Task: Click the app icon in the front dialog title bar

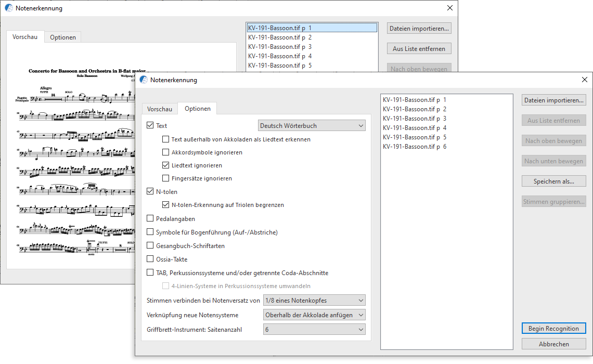Action: [x=143, y=80]
